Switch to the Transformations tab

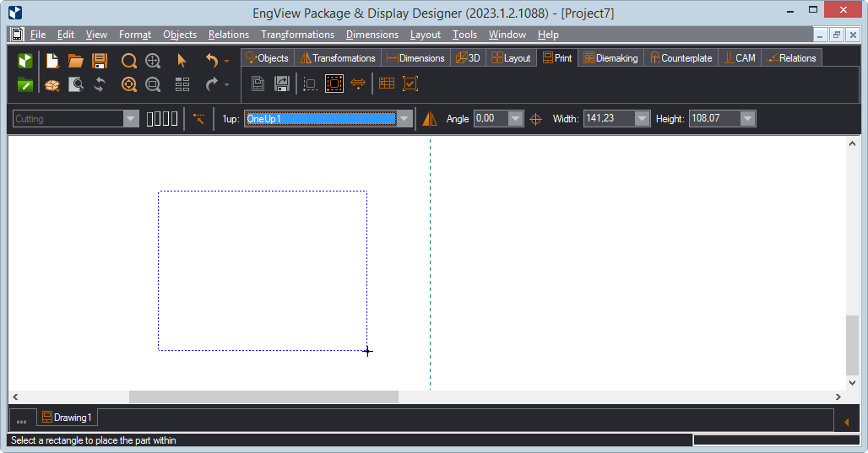(338, 58)
